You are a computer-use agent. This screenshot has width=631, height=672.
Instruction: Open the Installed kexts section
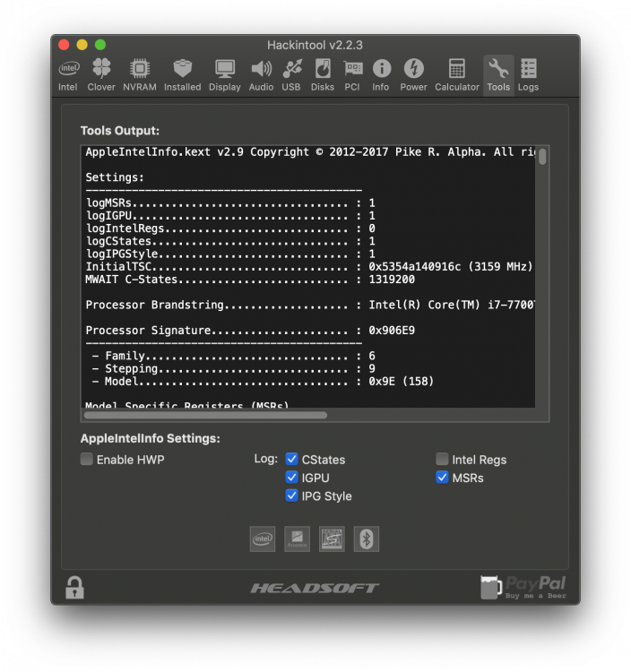(183, 75)
